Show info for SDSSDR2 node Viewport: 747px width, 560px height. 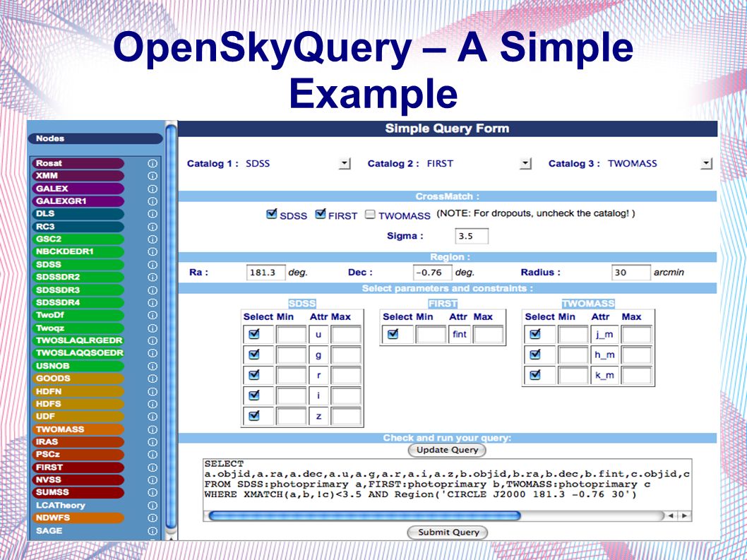153,278
